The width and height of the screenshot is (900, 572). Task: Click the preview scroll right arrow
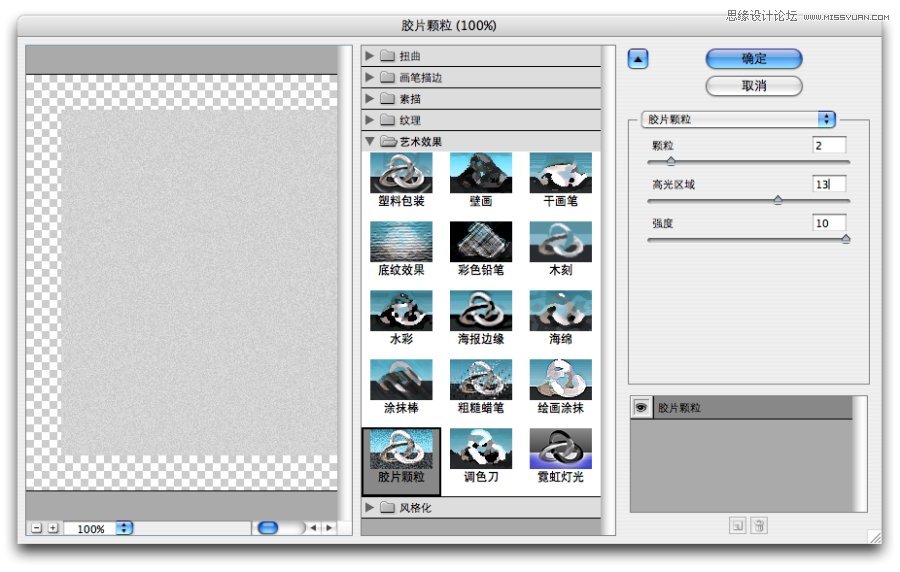(x=329, y=528)
